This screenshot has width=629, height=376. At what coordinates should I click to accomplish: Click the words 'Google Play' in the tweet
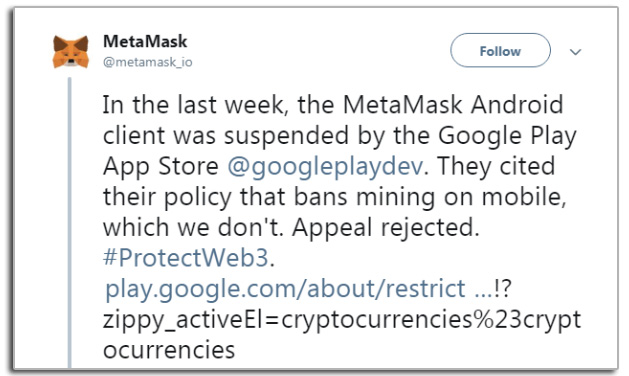click(507, 136)
